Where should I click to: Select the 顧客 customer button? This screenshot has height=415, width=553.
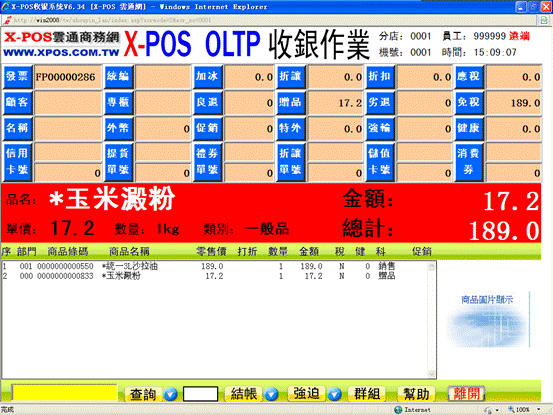pyautogui.click(x=18, y=102)
